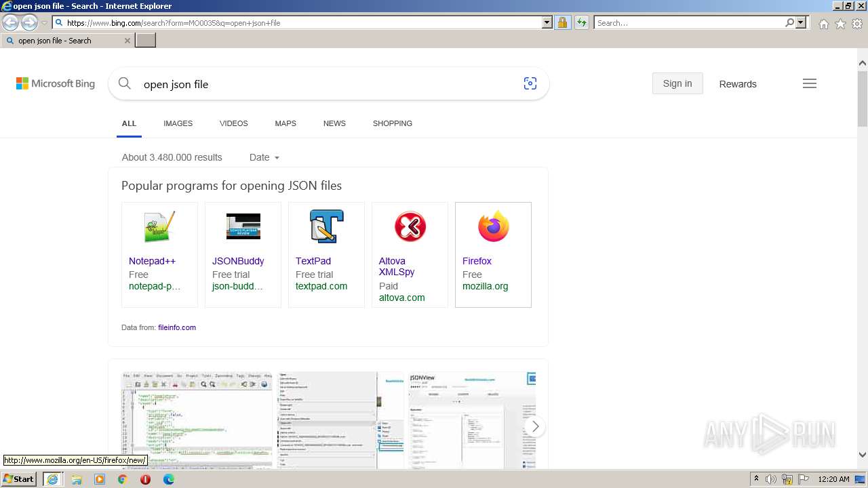Click the Internet Explorer taskbar icon
The image size is (868, 488).
52,479
